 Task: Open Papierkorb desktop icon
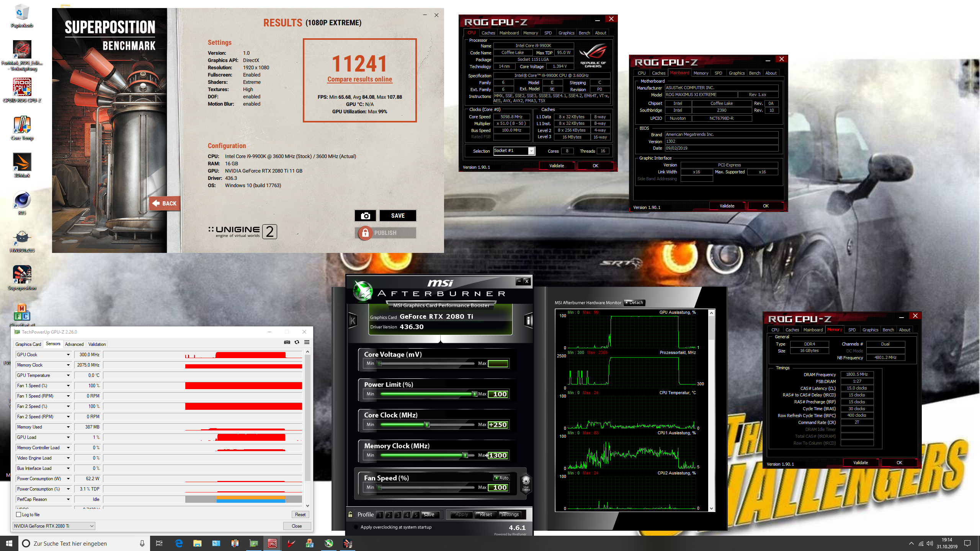click(22, 15)
